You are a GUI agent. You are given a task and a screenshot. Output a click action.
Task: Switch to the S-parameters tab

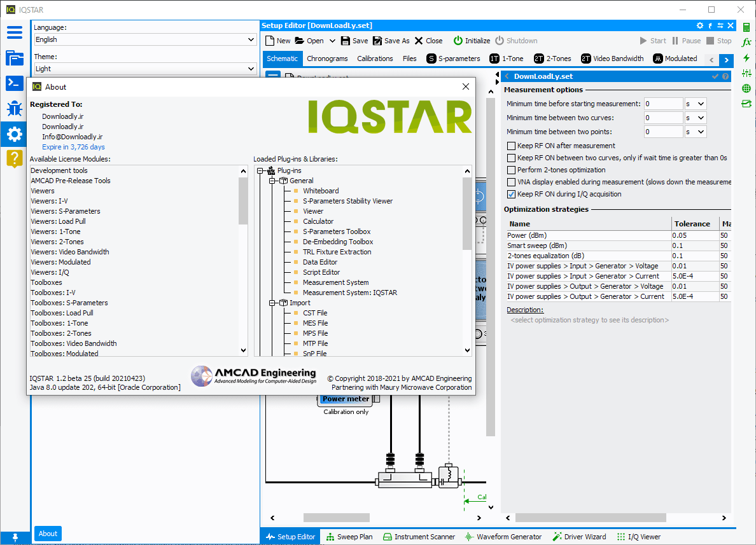453,59
